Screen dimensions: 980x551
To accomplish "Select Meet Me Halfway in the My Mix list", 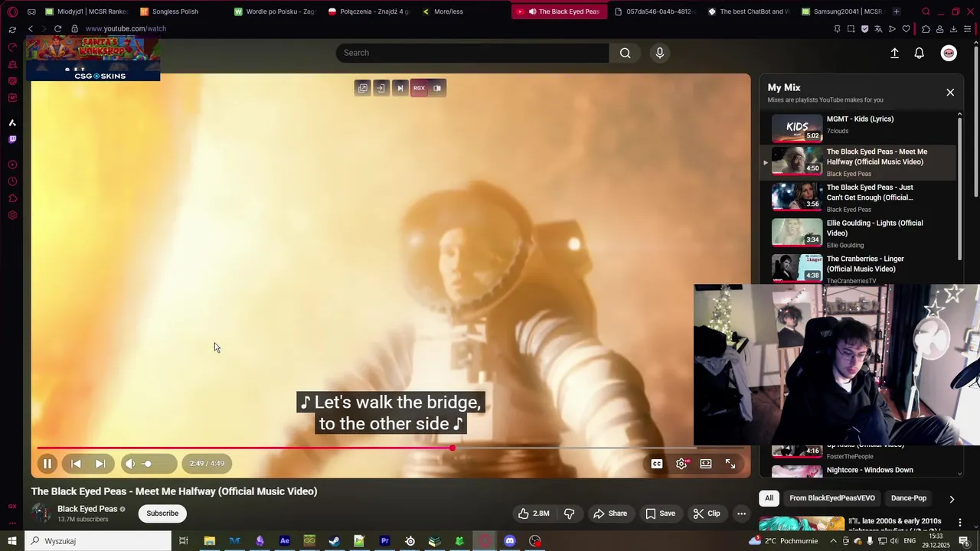I will pyautogui.click(x=857, y=161).
